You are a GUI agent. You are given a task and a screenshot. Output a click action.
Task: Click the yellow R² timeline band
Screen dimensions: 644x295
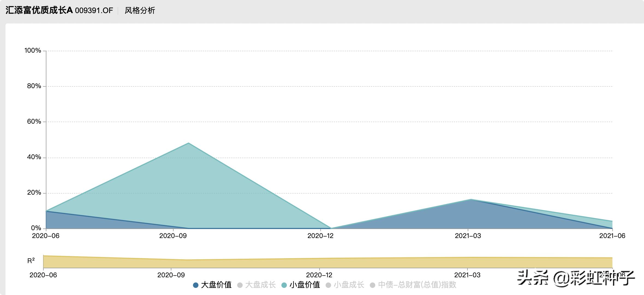(x=327, y=263)
